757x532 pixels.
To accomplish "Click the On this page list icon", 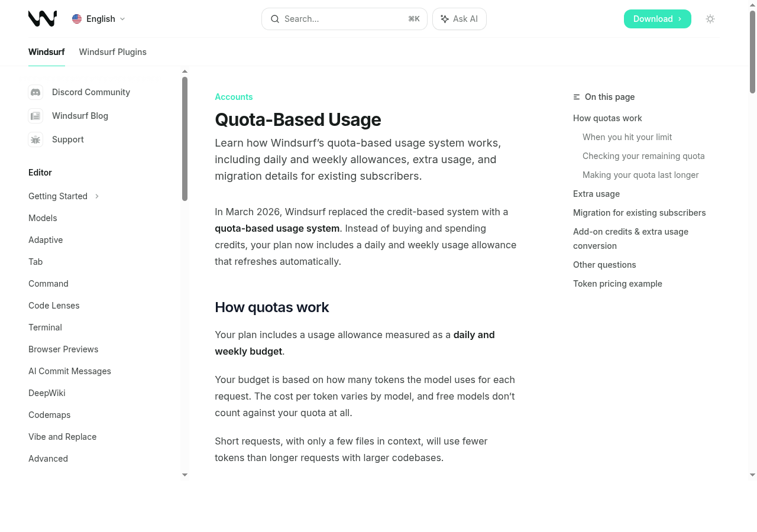I will click(x=577, y=97).
